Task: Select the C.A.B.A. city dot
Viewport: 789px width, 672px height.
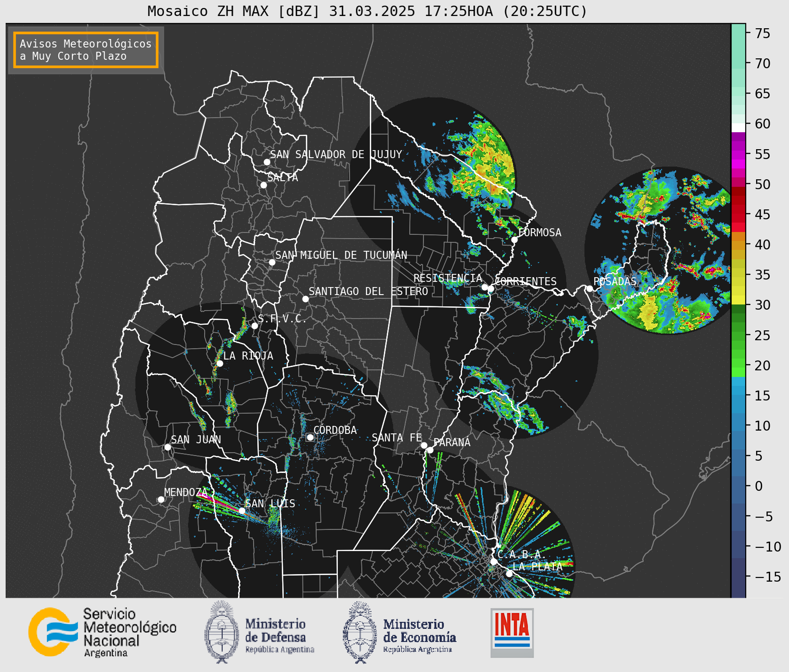Action: (x=494, y=561)
